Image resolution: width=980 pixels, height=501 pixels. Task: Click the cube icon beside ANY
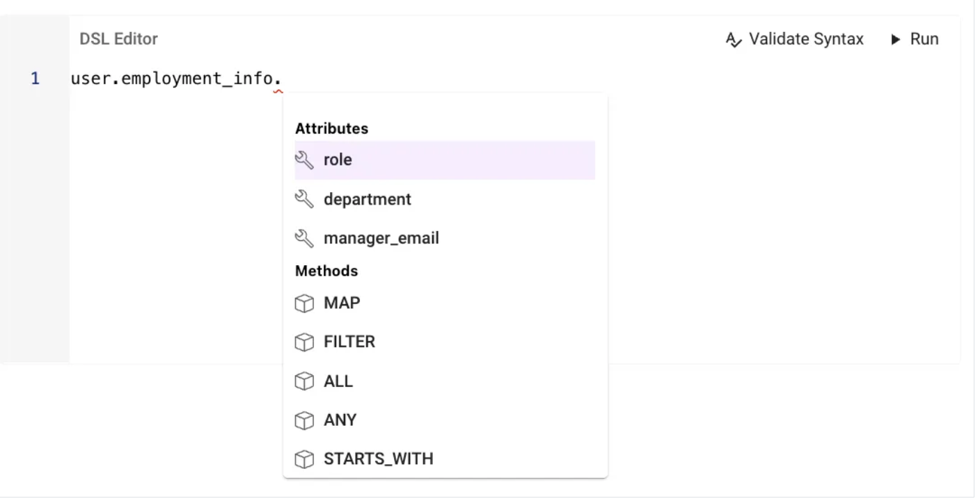[304, 420]
